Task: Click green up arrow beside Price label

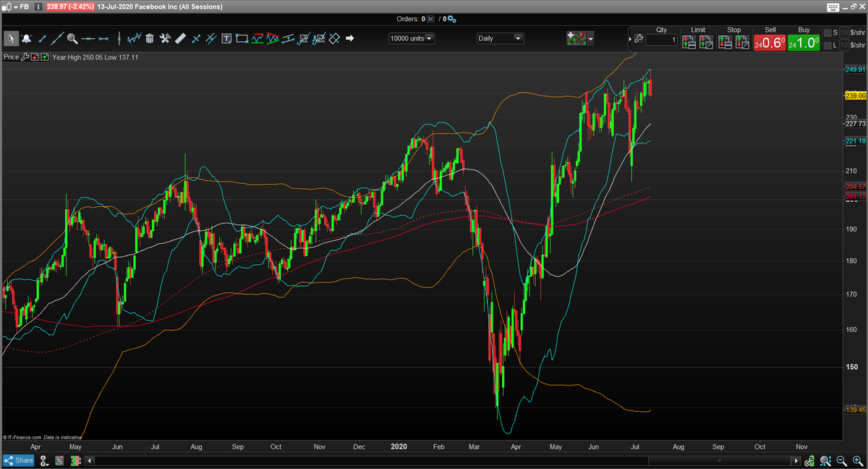Action: click(x=45, y=57)
